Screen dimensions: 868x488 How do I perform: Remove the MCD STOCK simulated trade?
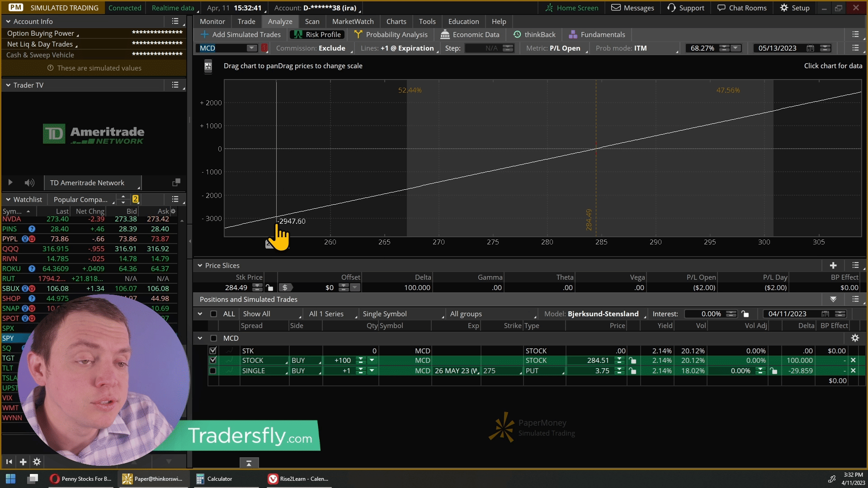tap(853, 360)
